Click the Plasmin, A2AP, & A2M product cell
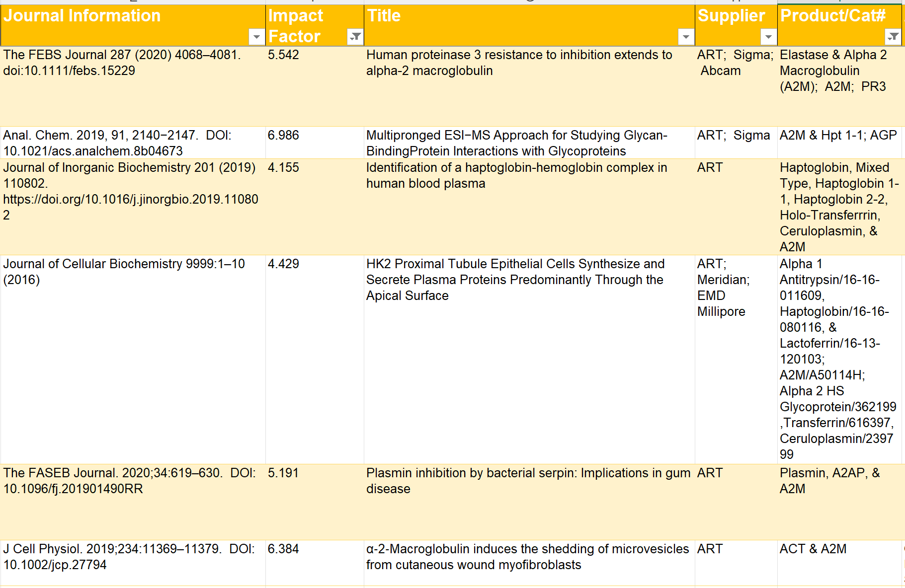The height and width of the screenshot is (588, 905). 829,481
